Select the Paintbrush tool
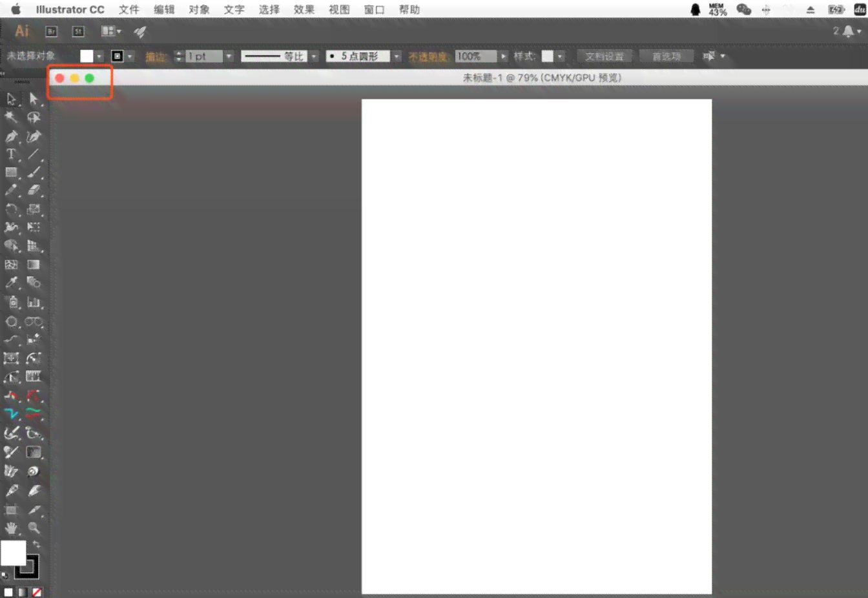The height and width of the screenshot is (598, 868). pos(34,172)
